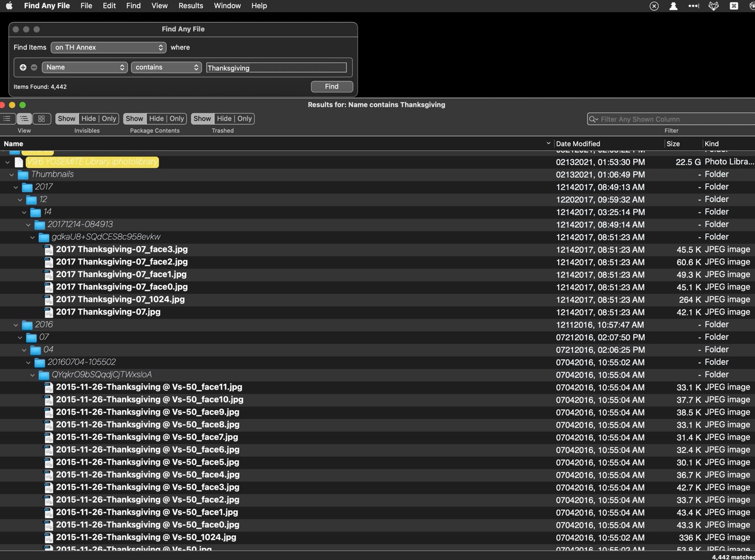755x560 pixels.
Task: Collapse the gdkaU8+SQdCES8c958evkw folder
Action: [32, 237]
